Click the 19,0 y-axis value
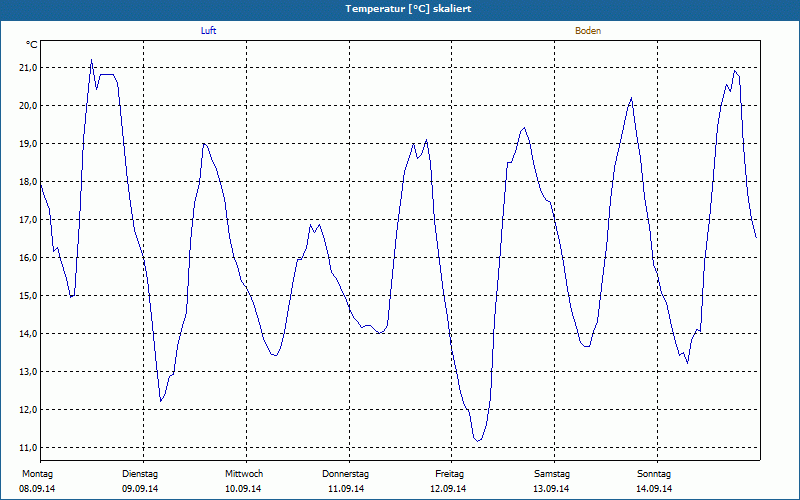Viewport: 800px width, 500px height. pyautogui.click(x=28, y=144)
